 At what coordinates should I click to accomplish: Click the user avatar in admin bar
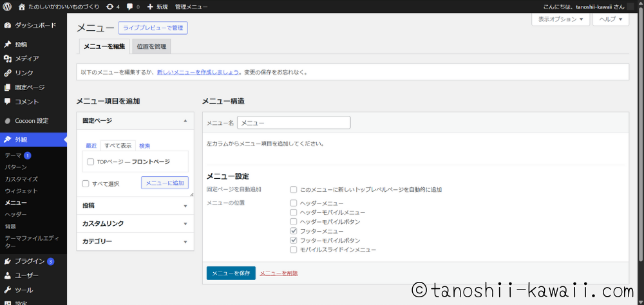630,6
